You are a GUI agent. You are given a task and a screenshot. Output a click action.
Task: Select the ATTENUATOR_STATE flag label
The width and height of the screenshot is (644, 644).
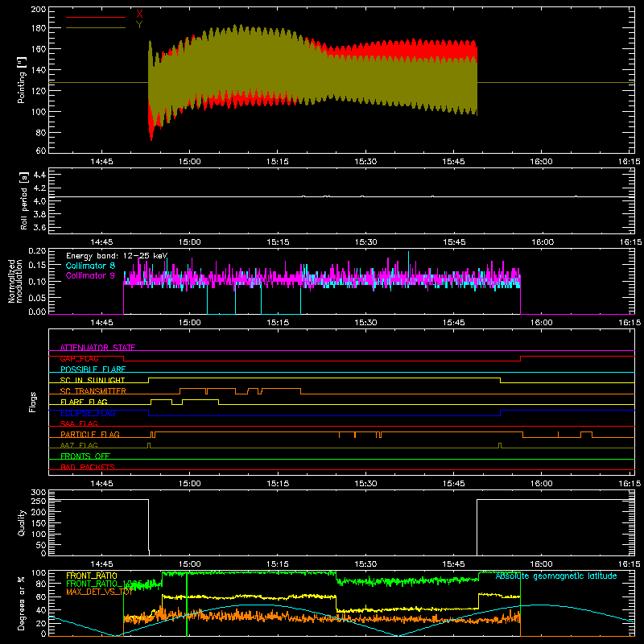tap(97, 348)
